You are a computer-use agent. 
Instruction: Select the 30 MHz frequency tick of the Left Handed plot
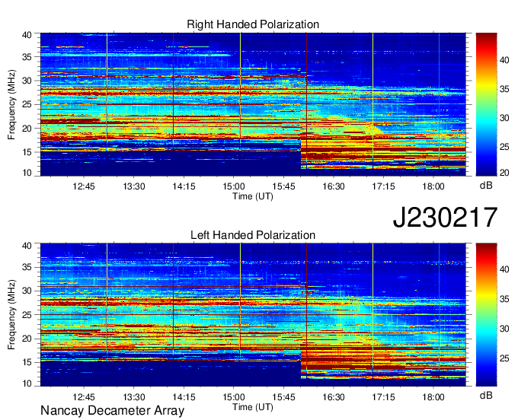(27, 291)
